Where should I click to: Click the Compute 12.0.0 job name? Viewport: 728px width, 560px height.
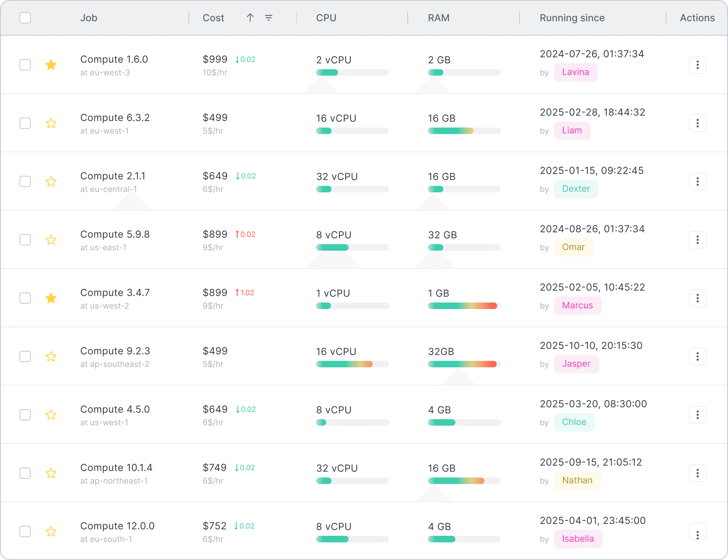pos(117,526)
